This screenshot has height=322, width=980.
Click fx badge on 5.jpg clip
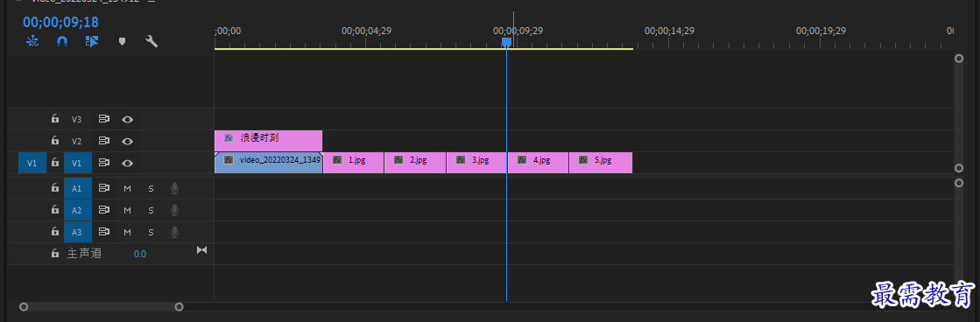583,160
